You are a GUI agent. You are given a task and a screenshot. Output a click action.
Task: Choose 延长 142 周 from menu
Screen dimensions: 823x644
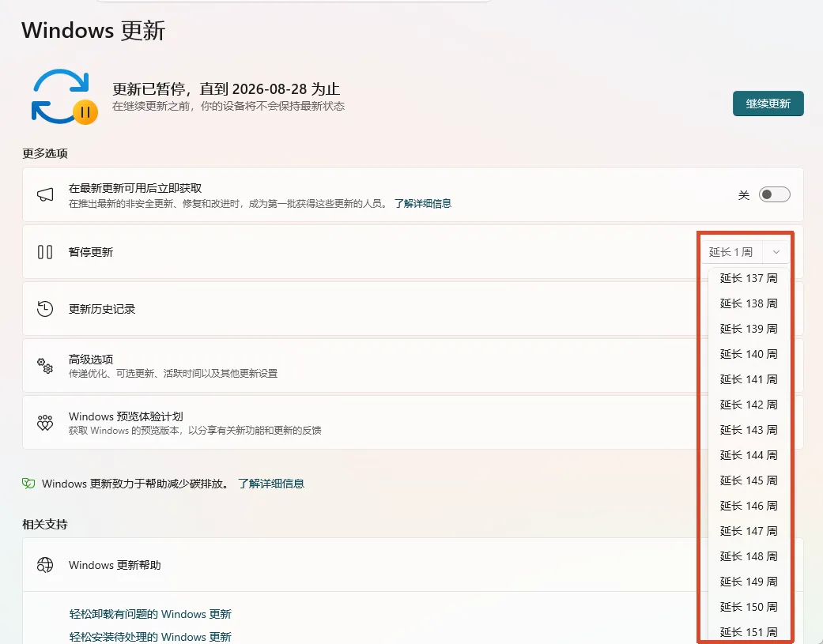[749, 405]
